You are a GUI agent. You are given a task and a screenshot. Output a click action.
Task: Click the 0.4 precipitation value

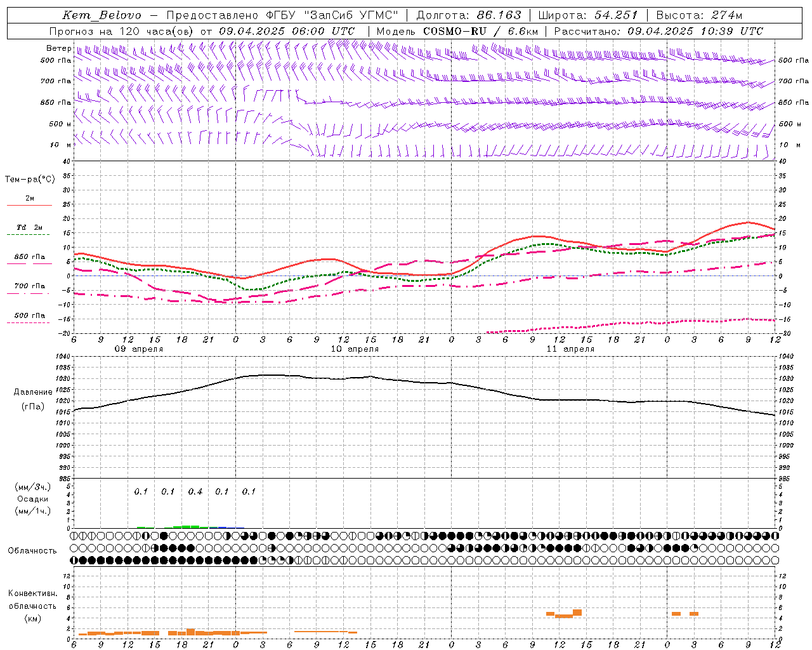tap(195, 492)
